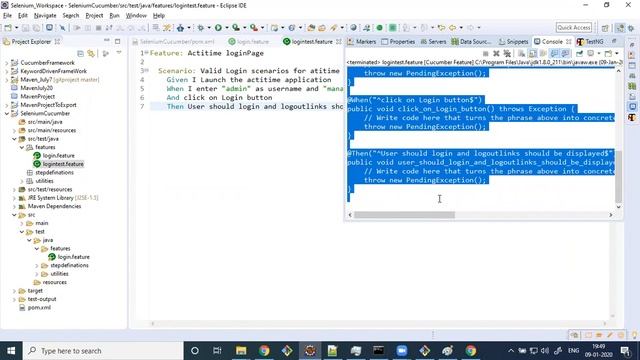Switch to the TestNG tab
640x360 pixels.
pyautogui.click(x=590, y=42)
